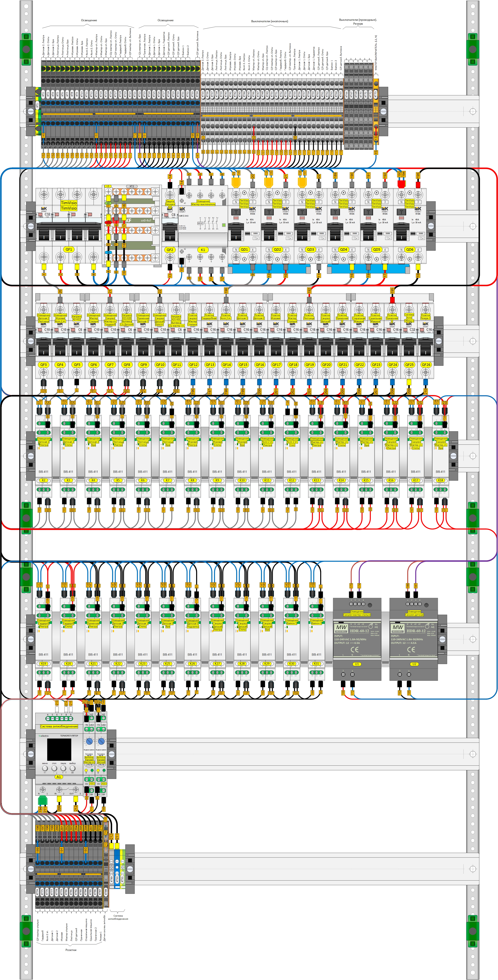Select the QD1 RCD label
Screen dimensions: 498x980
(244, 250)
